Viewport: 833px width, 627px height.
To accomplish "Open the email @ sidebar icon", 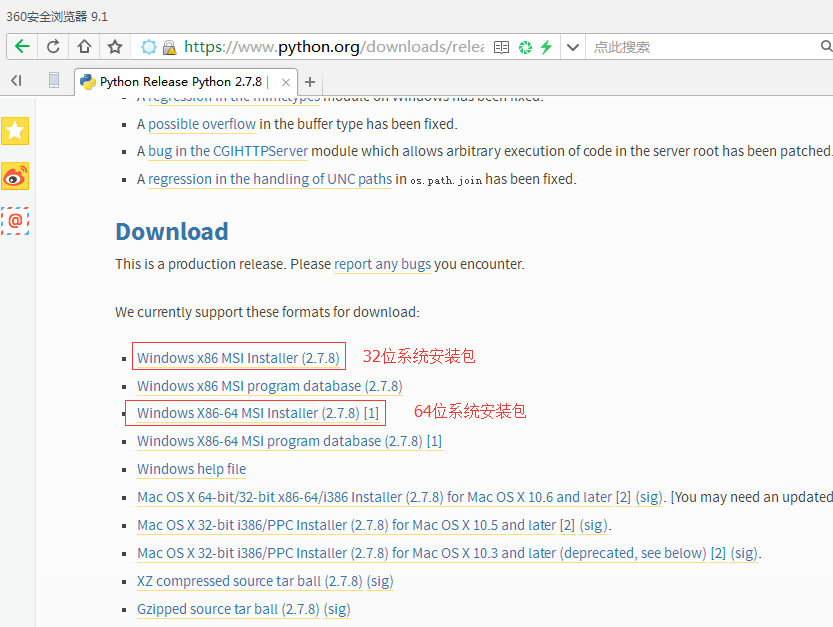I will (x=15, y=221).
